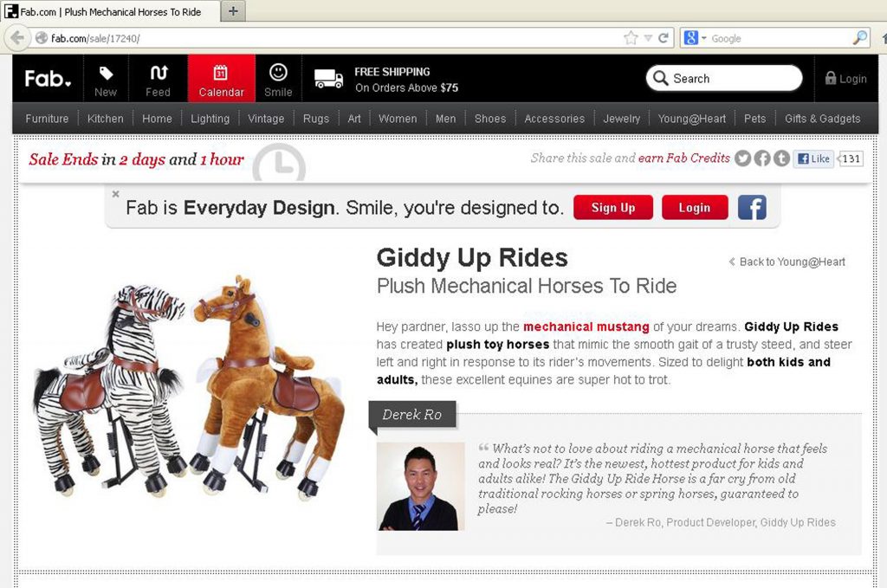Open the Jewelry category

point(621,119)
